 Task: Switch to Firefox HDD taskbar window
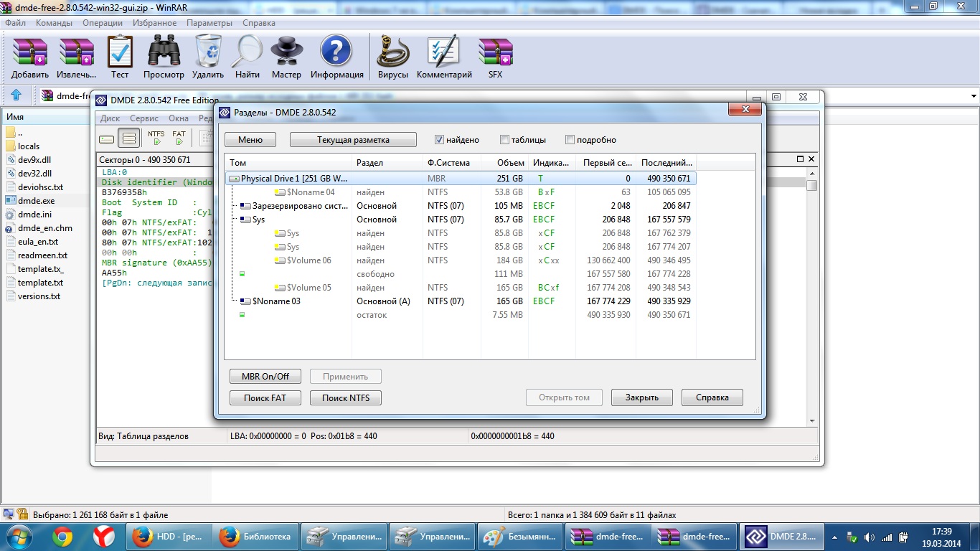pos(170,537)
